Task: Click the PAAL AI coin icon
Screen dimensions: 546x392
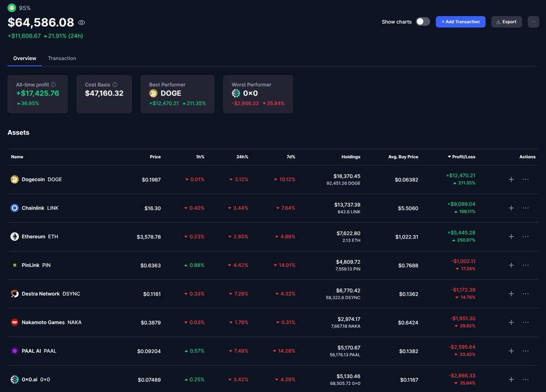Action: [15, 351]
